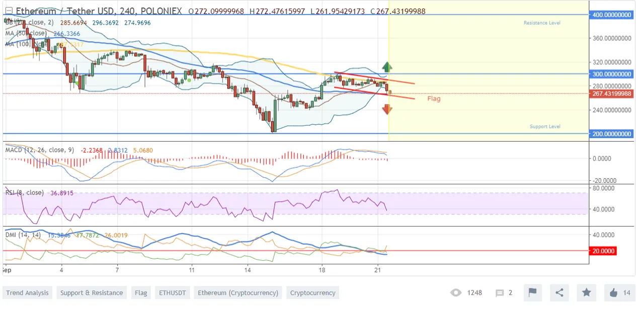Click the star favorite icon
Screen dimensions: 644x311
587,292
